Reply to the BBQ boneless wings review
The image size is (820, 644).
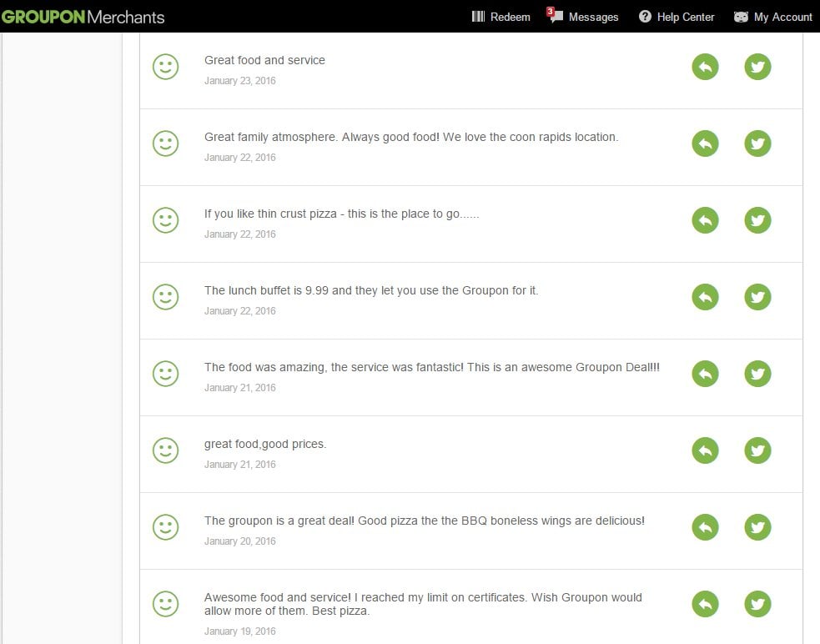(705, 527)
